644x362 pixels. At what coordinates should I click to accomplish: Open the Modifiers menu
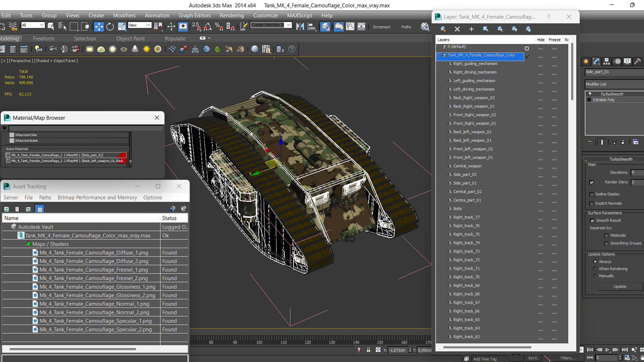click(x=124, y=15)
